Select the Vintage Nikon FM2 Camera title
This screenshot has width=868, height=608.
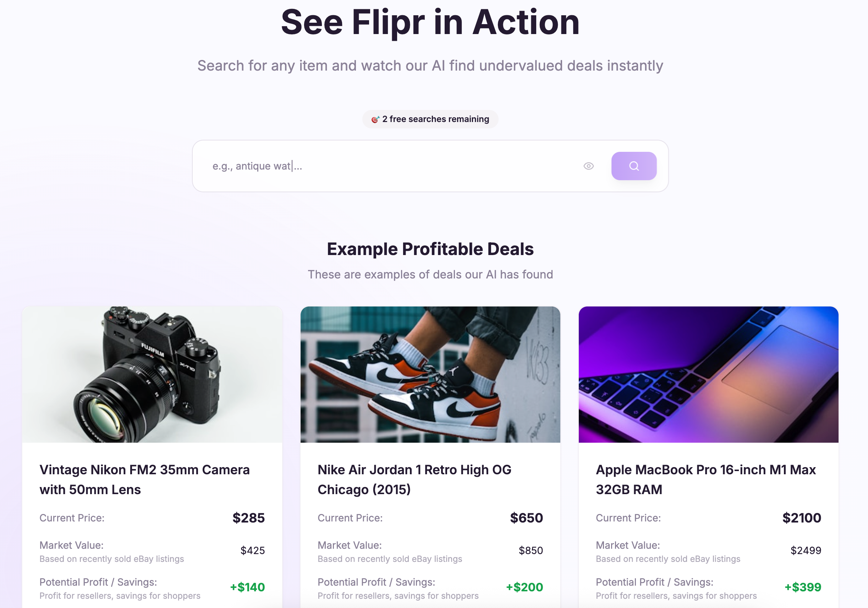(x=144, y=480)
